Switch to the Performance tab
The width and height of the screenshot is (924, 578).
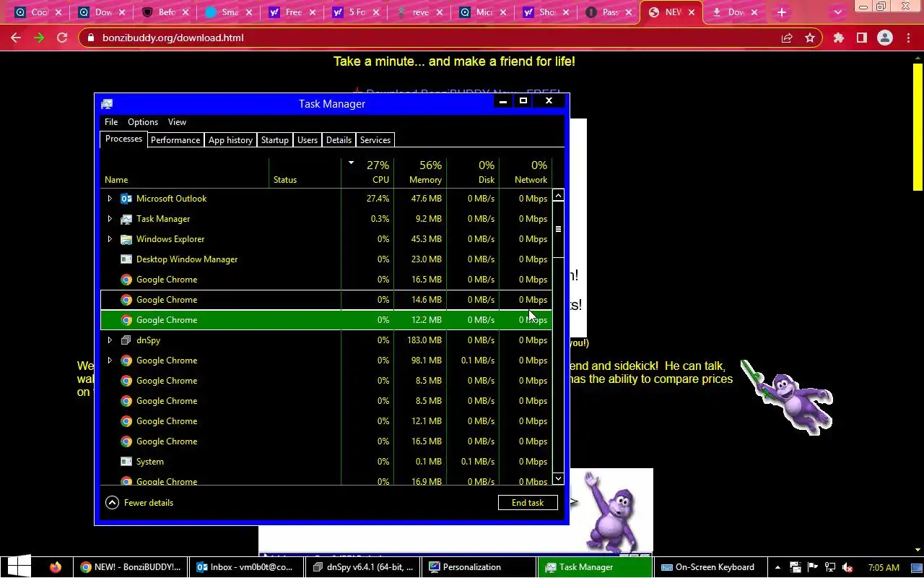click(175, 140)
